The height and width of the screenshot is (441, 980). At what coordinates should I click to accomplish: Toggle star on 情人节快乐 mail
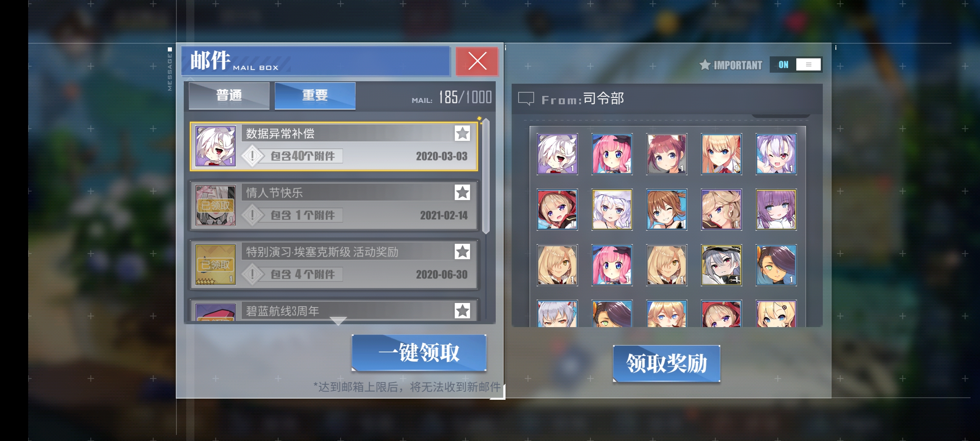[462, 192]
